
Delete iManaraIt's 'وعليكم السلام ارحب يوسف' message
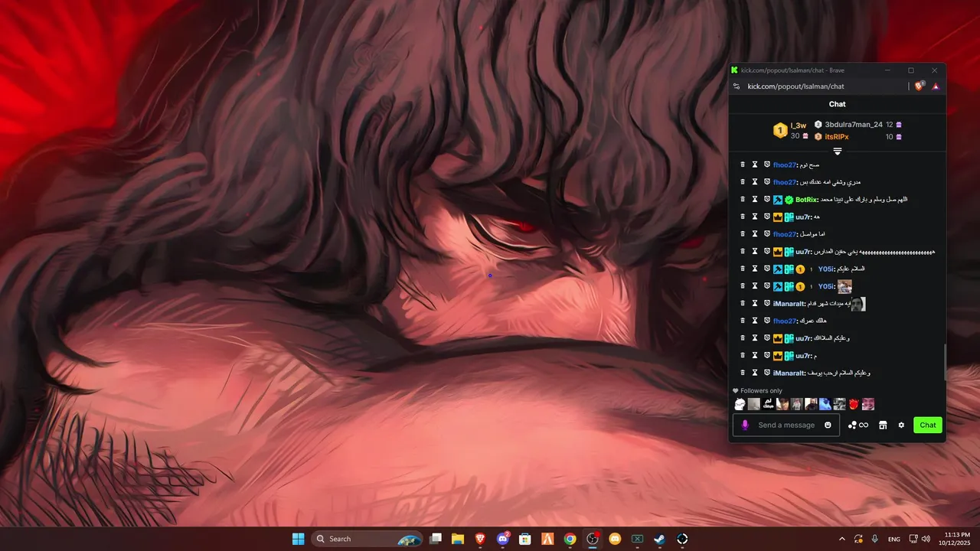point(742,373)
